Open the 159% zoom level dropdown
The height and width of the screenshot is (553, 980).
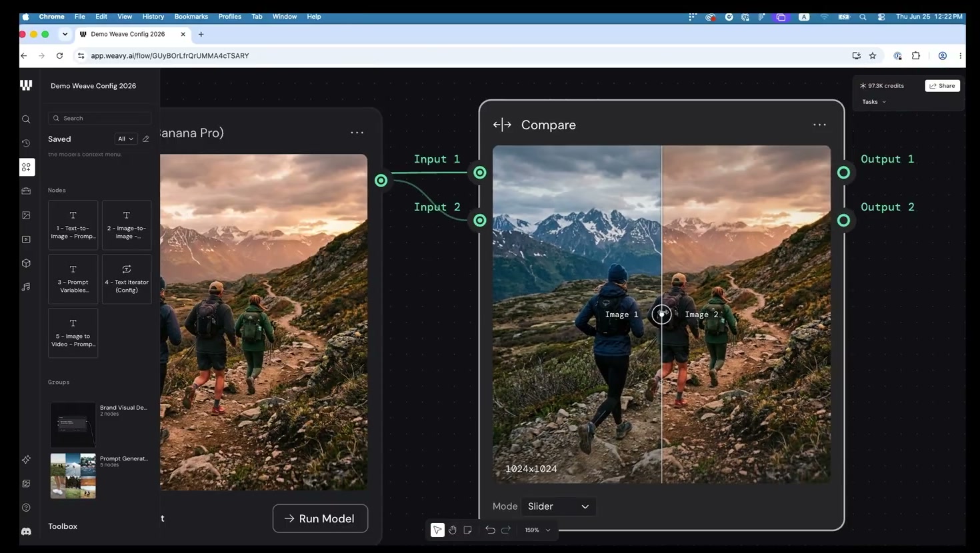tap(537, 530)
